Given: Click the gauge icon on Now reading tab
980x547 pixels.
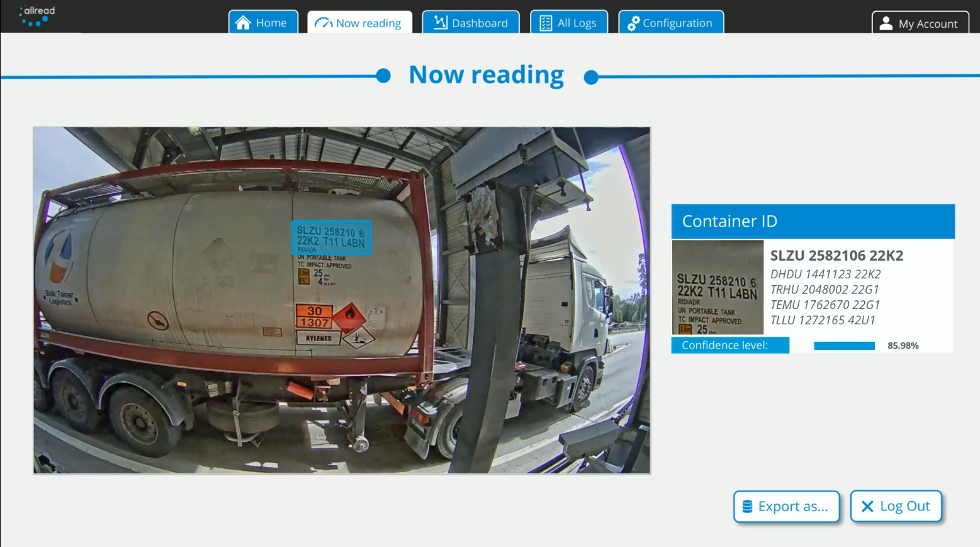Looking at the screenshot, I should pyautogui.click(x=324, y=23).
